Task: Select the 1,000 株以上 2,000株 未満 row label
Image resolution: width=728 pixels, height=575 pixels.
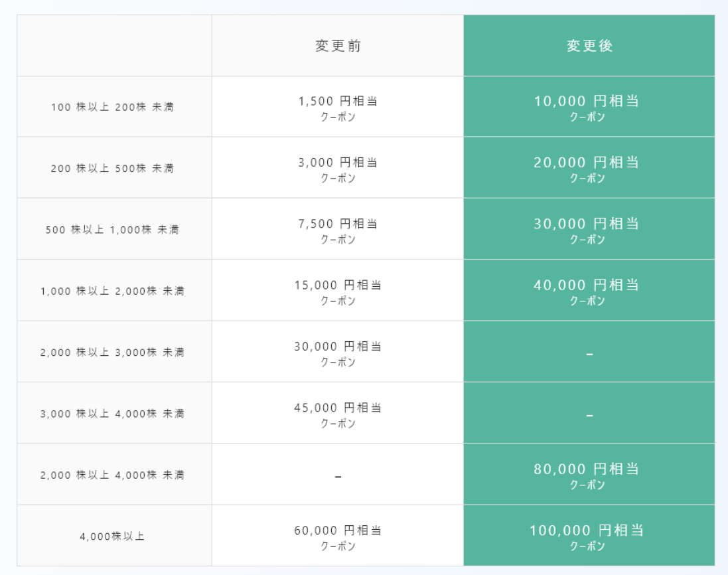Action: (113, 291)
